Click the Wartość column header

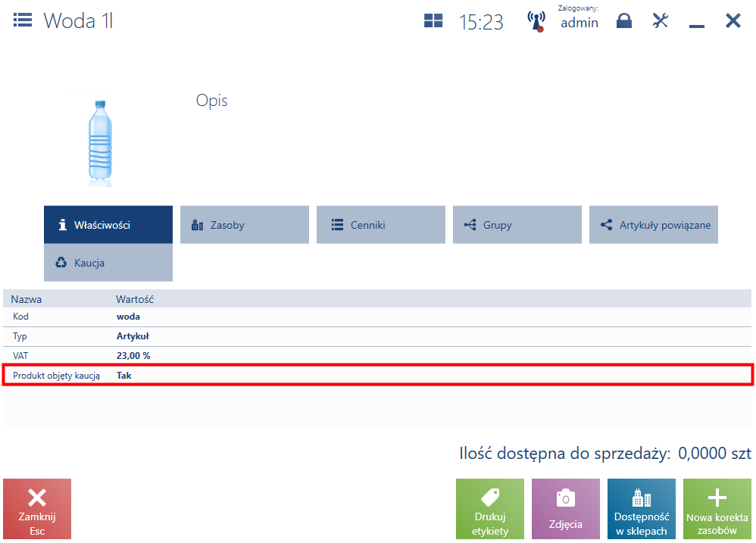(135, 299)
